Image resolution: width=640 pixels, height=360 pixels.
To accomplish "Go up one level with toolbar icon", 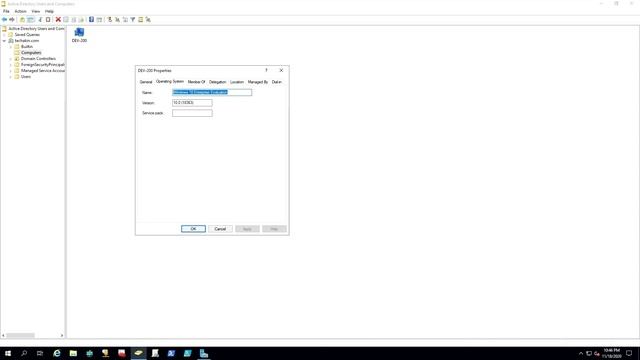I will coord(22,20).
